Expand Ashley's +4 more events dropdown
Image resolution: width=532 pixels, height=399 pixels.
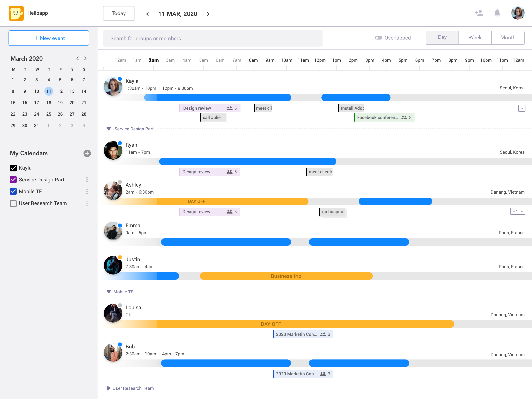517,211
